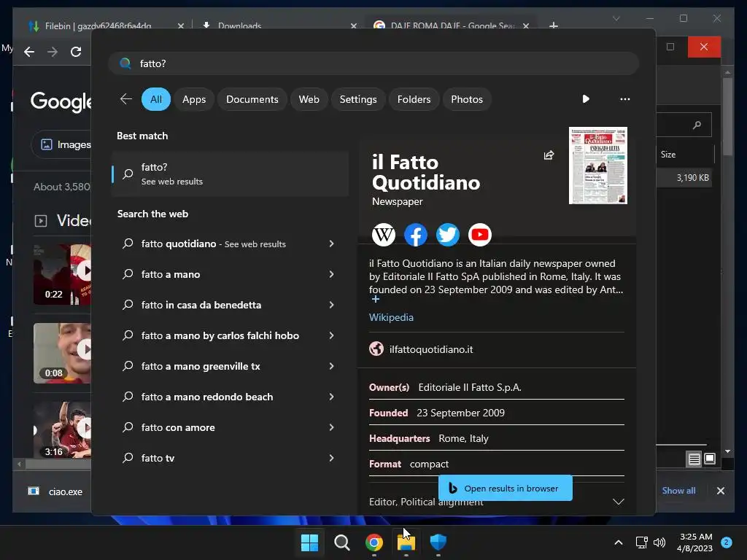Expand fatto a mano greenville tx chevron

332,366
